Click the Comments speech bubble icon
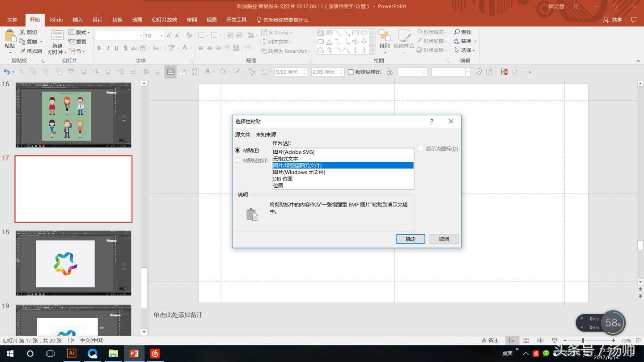The image size is (644, 362). [634, 20]
